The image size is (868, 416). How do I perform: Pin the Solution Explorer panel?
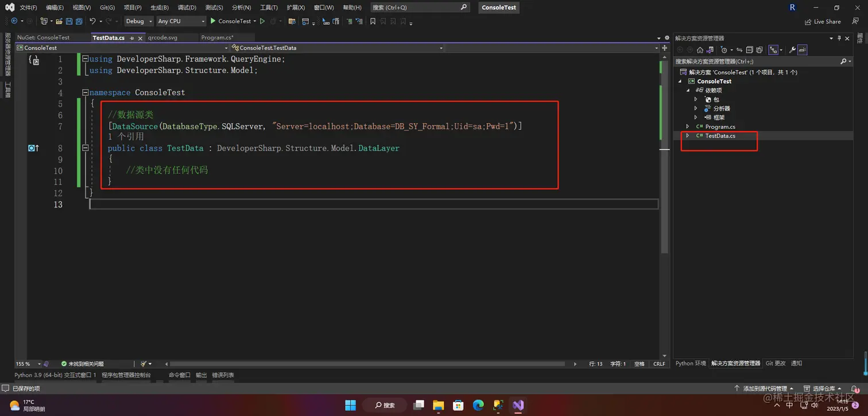(839, 38)
